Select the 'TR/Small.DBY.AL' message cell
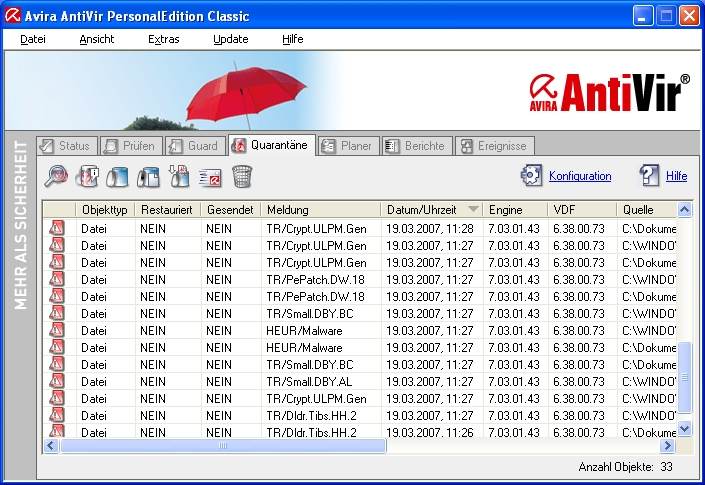The image size is (705, 485). [x=309, y=382]
